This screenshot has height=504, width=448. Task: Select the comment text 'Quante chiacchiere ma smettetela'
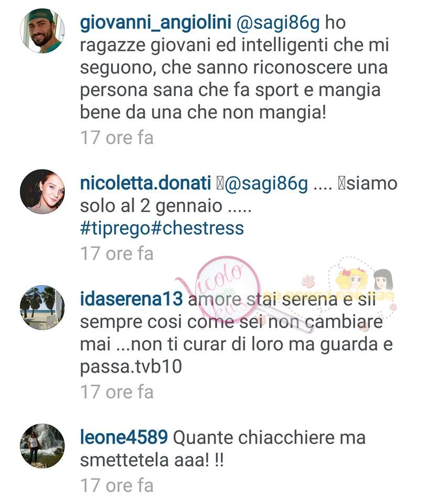click(x=223, y=449)
